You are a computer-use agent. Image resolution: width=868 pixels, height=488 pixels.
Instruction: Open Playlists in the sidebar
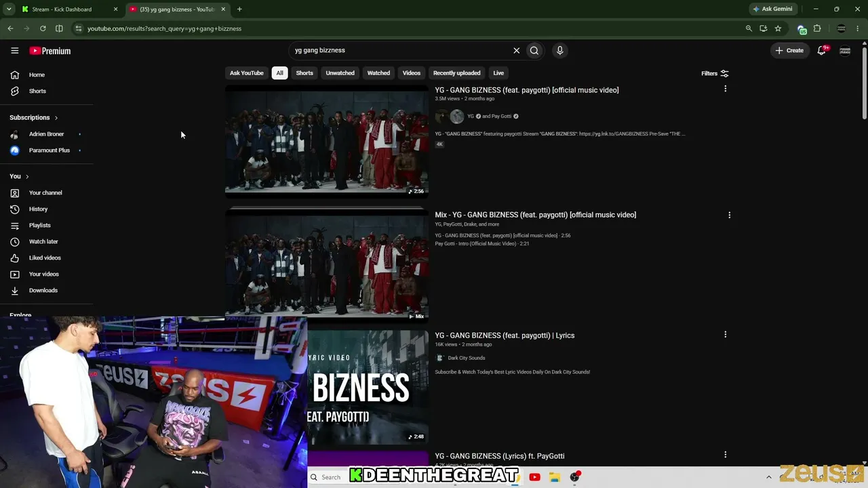[x=39, y=225]
